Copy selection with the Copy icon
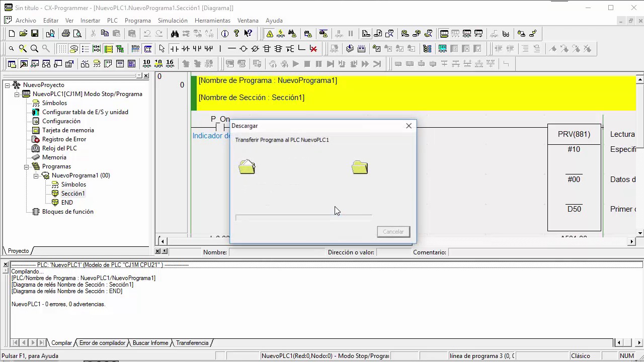 pos(105,34)
